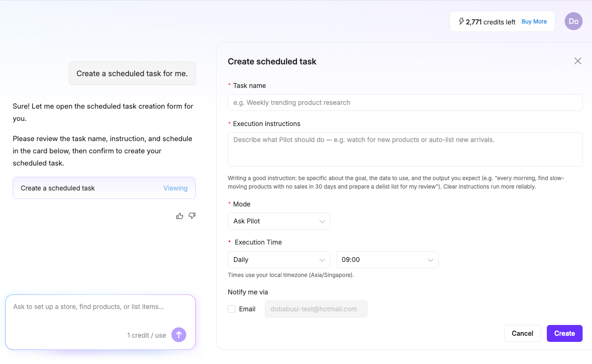The height and width of the screenshot is (364, 592).
Task: Click the Viewing link on task card
Action: click(176, 188)
